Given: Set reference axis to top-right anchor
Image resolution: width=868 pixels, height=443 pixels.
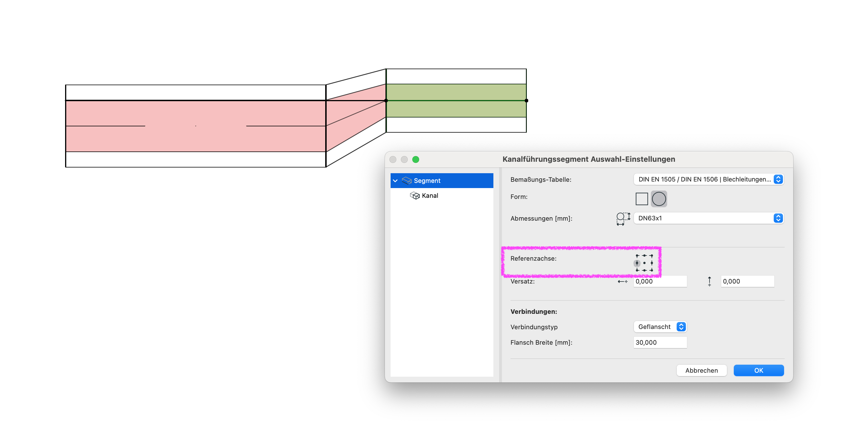Looking at the screenshot, I should (651, 256).
